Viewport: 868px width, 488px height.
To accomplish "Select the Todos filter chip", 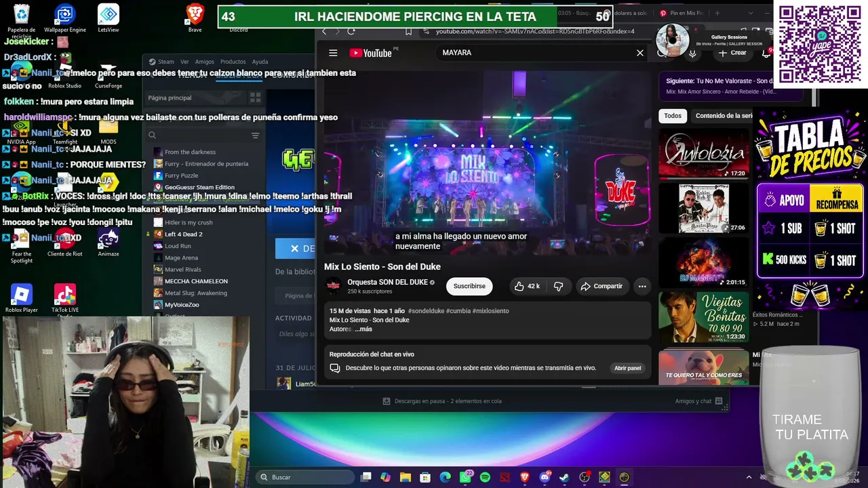I will click(673, 116).
